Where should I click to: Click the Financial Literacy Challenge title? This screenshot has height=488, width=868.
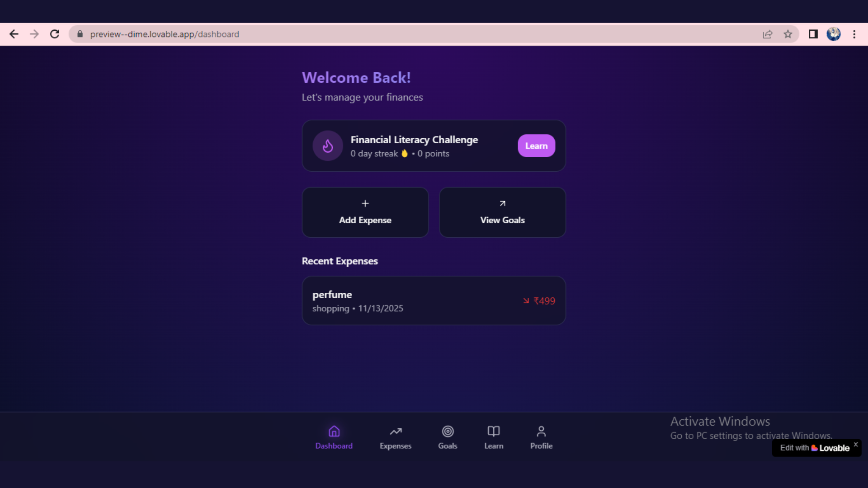point(414,140)
